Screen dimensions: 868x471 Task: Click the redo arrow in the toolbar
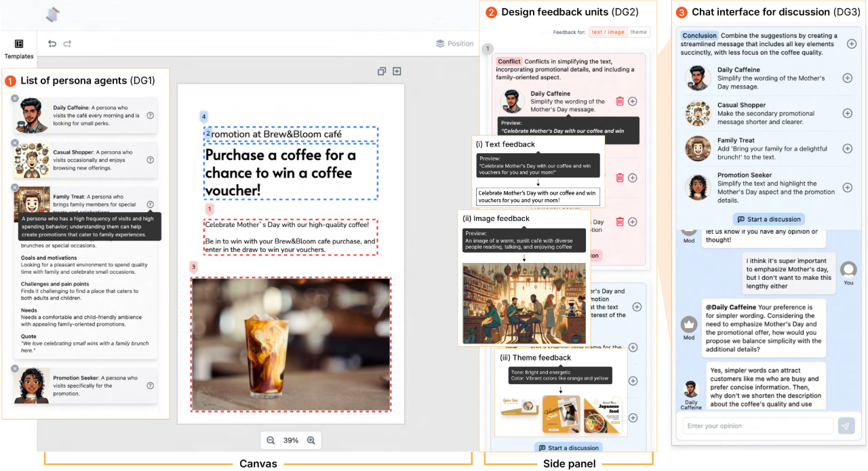(67, 44)
